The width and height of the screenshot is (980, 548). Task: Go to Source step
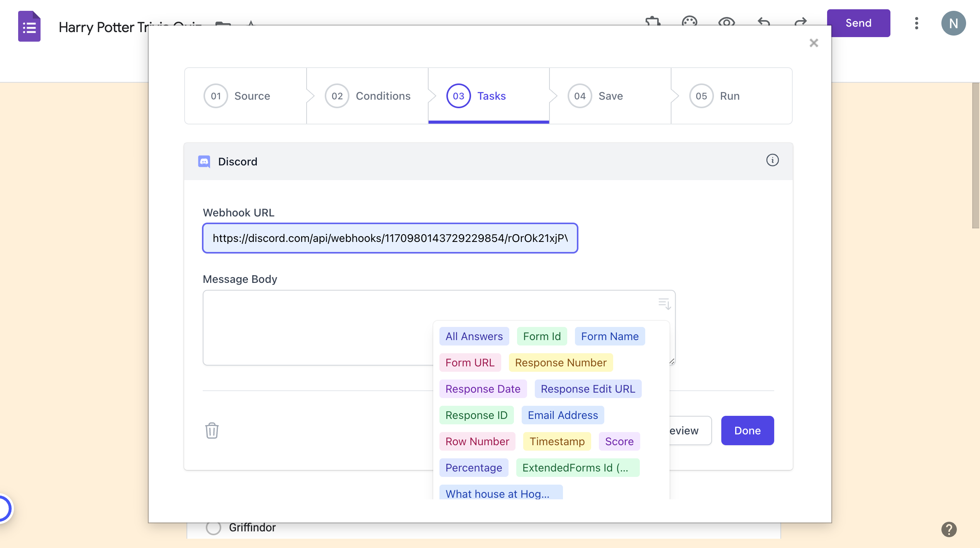point(246,96)
